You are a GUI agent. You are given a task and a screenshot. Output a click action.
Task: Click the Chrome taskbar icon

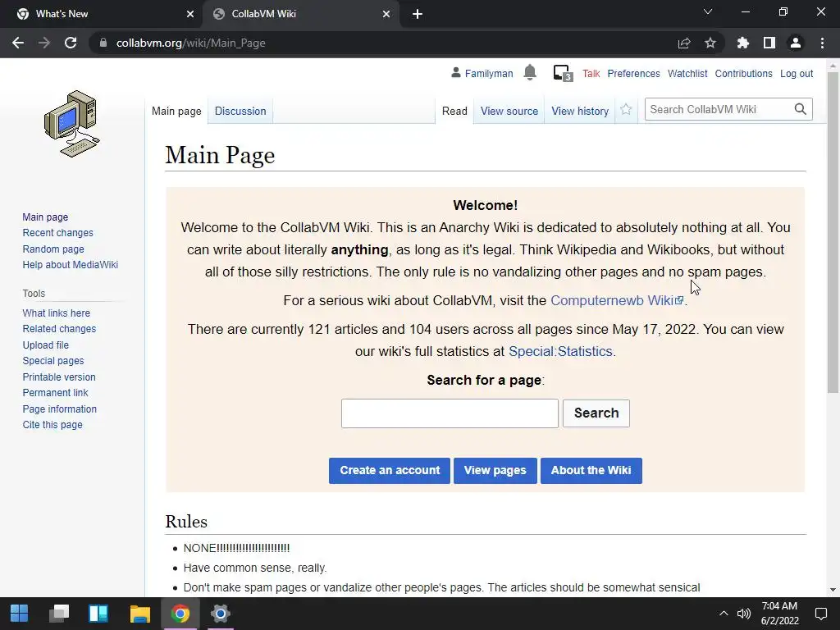point(180,614)
